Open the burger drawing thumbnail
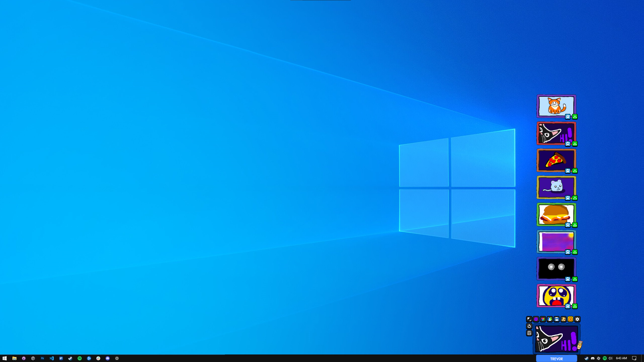Viewport: 644px width, 362px height. [556, 214]
